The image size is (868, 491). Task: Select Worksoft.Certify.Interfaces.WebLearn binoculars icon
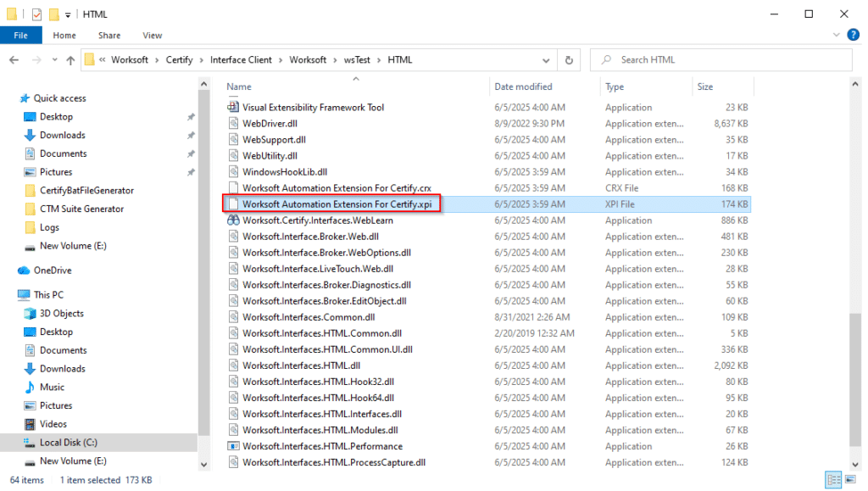coord(233,220)
